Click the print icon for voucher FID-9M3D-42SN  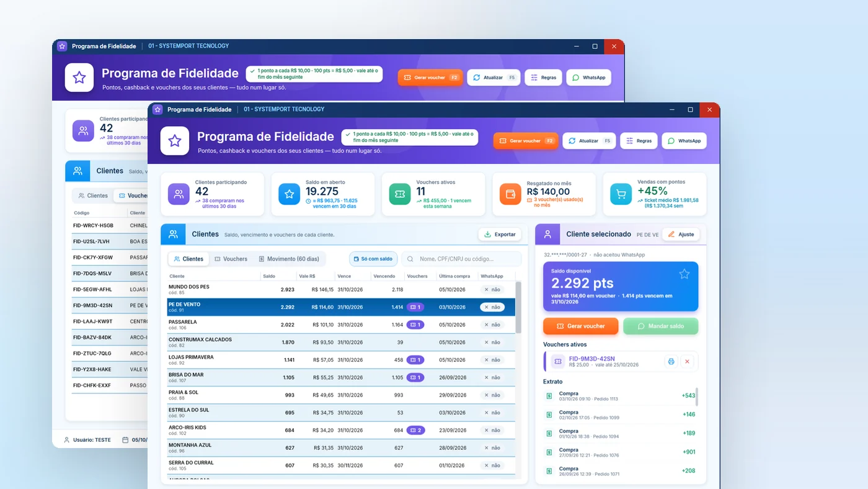671,361
